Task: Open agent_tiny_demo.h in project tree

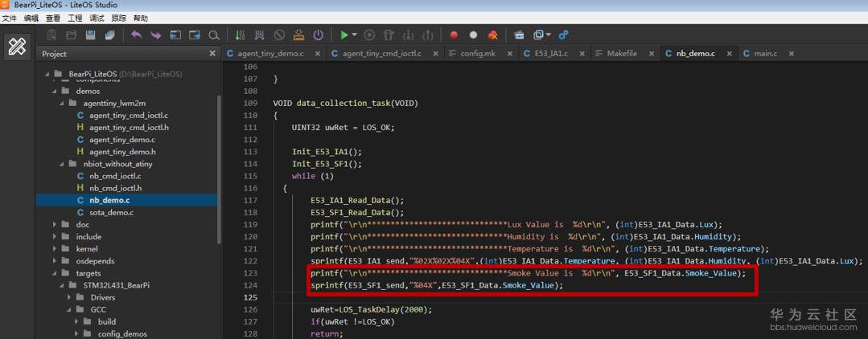Action: tap(122, 152)
